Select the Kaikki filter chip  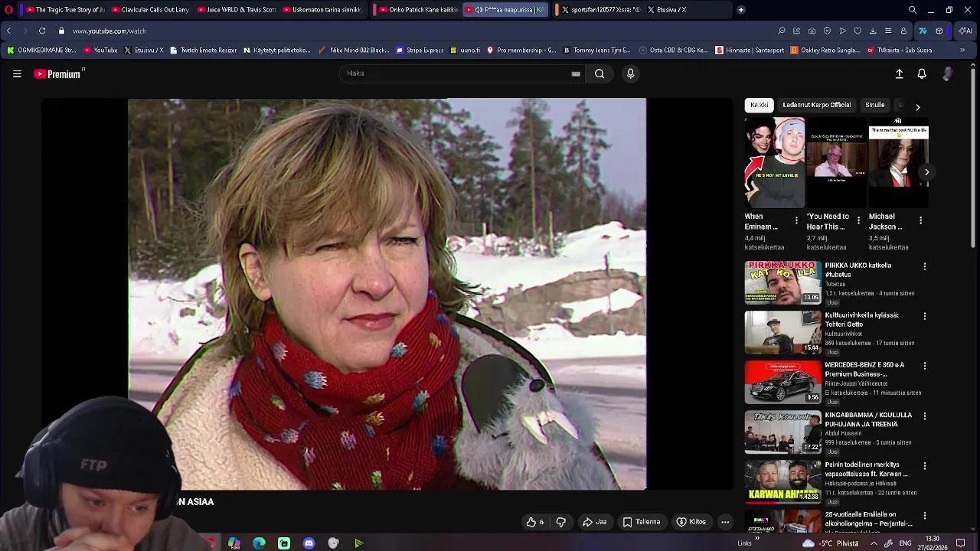(x=759, y=105)
